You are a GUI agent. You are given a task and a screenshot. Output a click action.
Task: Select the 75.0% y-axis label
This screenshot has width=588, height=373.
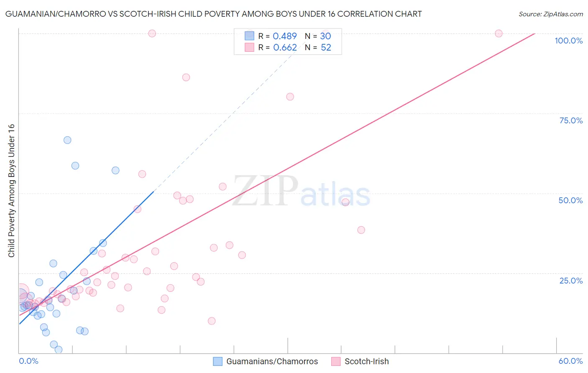click(x=571, y=120)
